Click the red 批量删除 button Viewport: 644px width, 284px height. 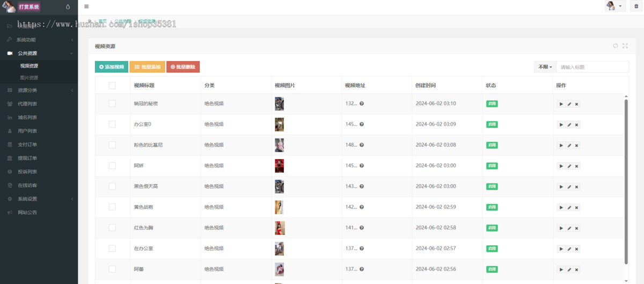pos(183,67)
